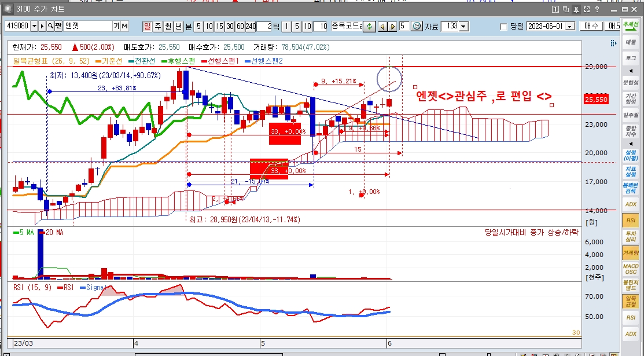Click the 분합성 sidebar button
Viewport: 644px width, 356px height.
pos(631,83)
